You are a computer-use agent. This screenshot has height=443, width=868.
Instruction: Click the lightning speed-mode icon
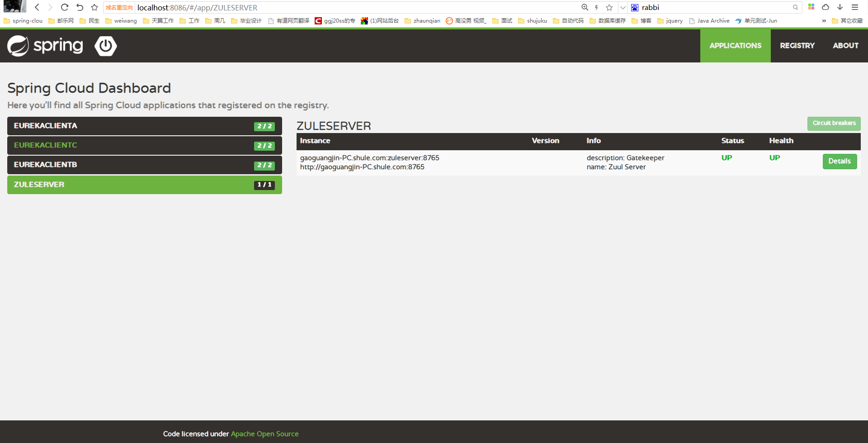pyautogui.click(x=597, y=7)
